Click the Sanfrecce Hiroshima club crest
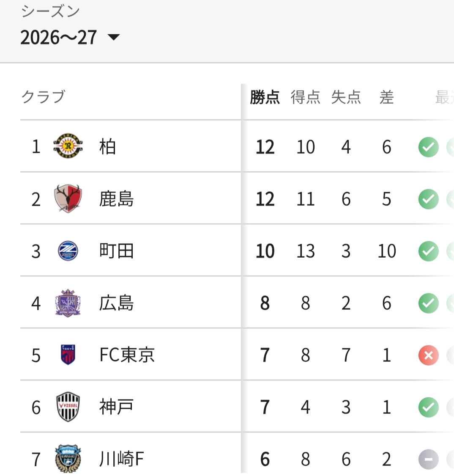Image resolution: width=454 pixels, height=476 pixels. point(68,303)
